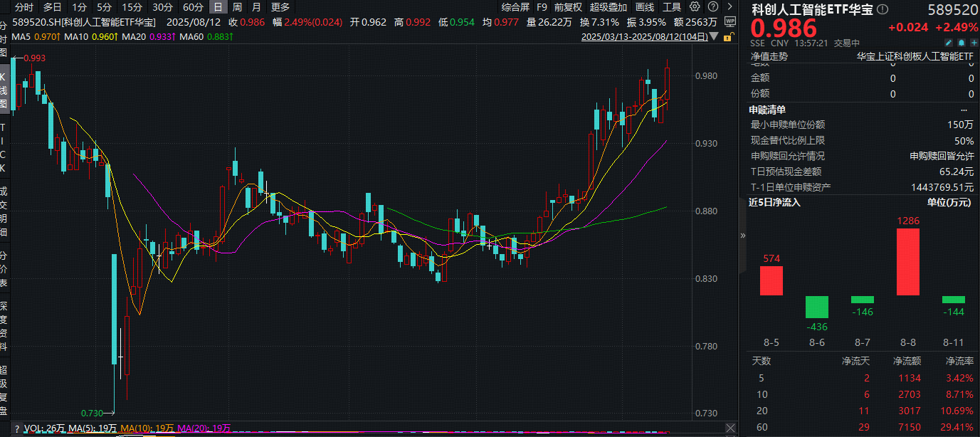The height and width of the screenshot is (437, 980).
Task: Click the 60-day net flow row
Action: coord(862,426)
